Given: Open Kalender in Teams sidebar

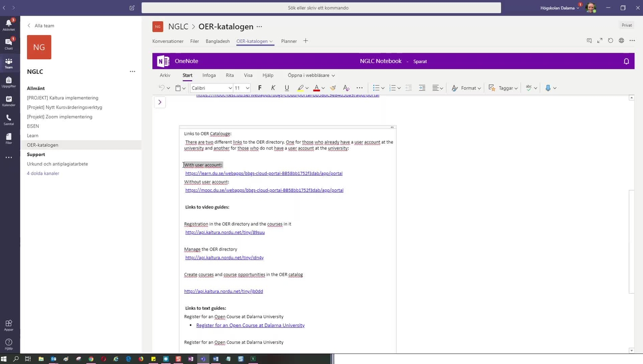Looking at the screenshot, I should (9, 100).
